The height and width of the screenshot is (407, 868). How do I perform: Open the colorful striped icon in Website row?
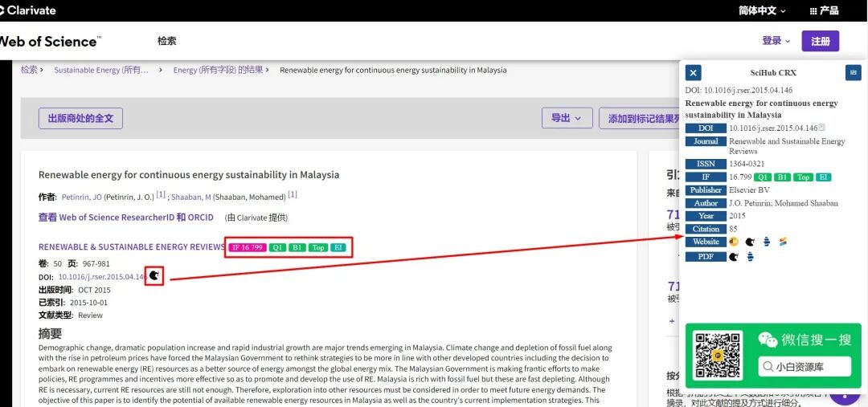(783, 242)
